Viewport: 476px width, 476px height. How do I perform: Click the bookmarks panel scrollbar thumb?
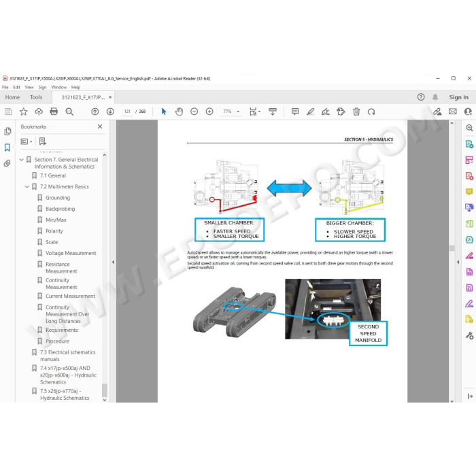coord(105,390)
